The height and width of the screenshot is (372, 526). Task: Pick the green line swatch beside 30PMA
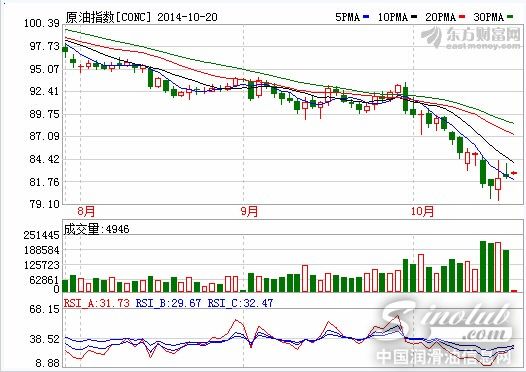pos(510,17)
